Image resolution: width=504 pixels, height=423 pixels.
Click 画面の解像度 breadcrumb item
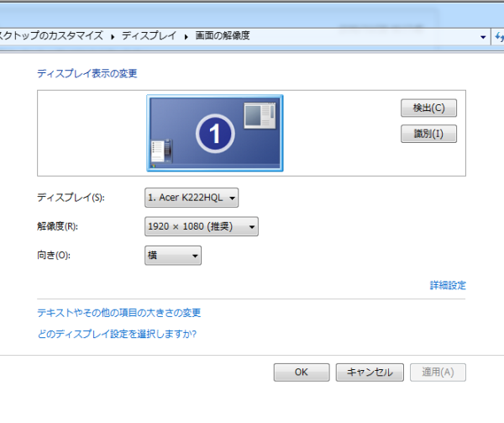pos(223,35)
